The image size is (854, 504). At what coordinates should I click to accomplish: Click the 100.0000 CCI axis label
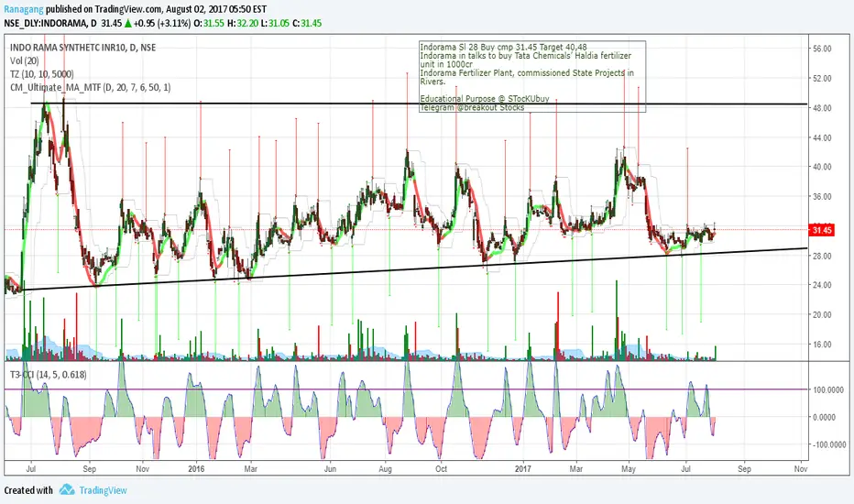coord(828,389)
